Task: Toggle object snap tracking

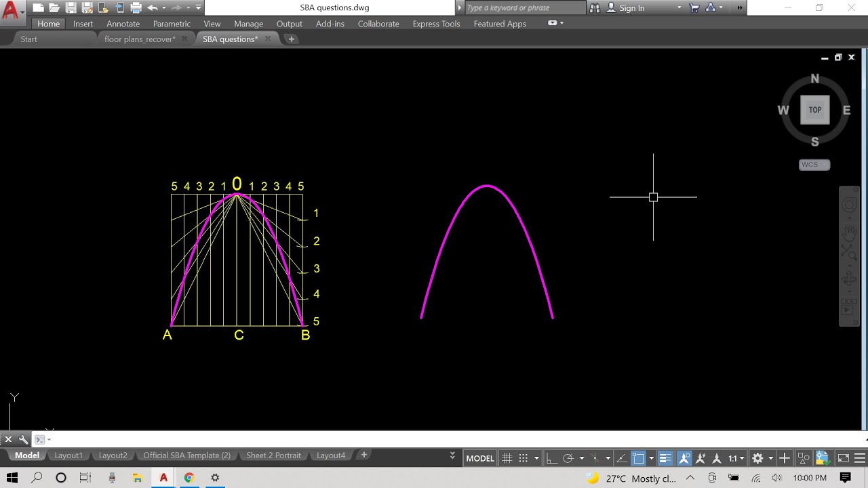Action: (621, 458)
